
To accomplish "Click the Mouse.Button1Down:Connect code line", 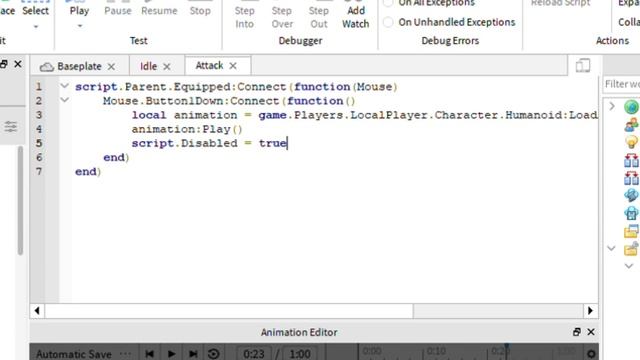I will [229, 101].
